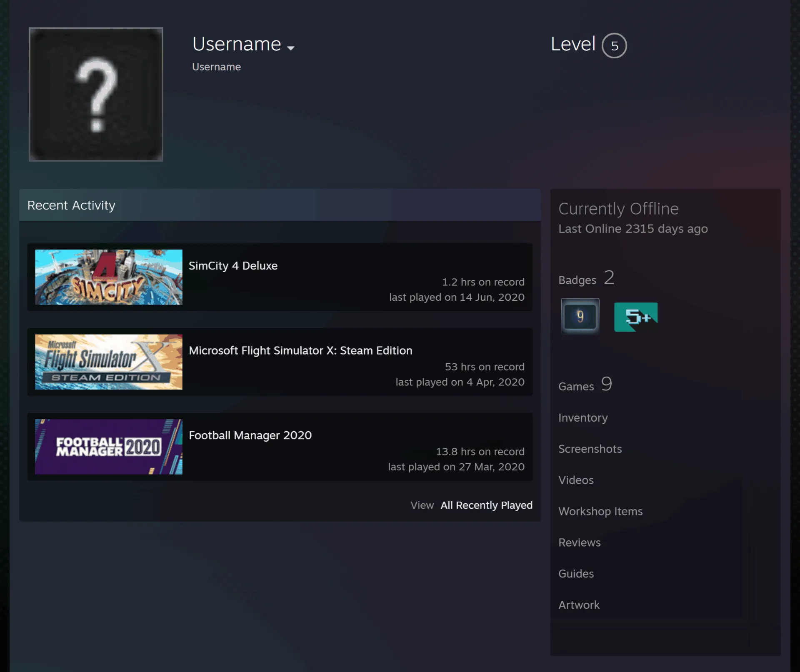Viewport: 800px width, 672px height.
Task: View All Recently Played games
Action: [x=486, y=505]
